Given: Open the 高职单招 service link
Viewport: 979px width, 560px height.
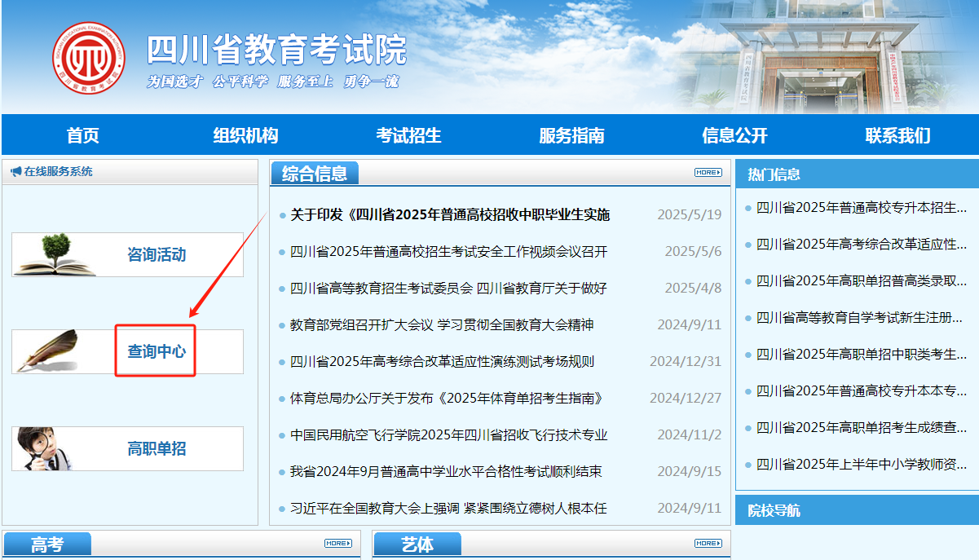Looking at the screenshot, I should pyautogui.click(x=157, y=448).
